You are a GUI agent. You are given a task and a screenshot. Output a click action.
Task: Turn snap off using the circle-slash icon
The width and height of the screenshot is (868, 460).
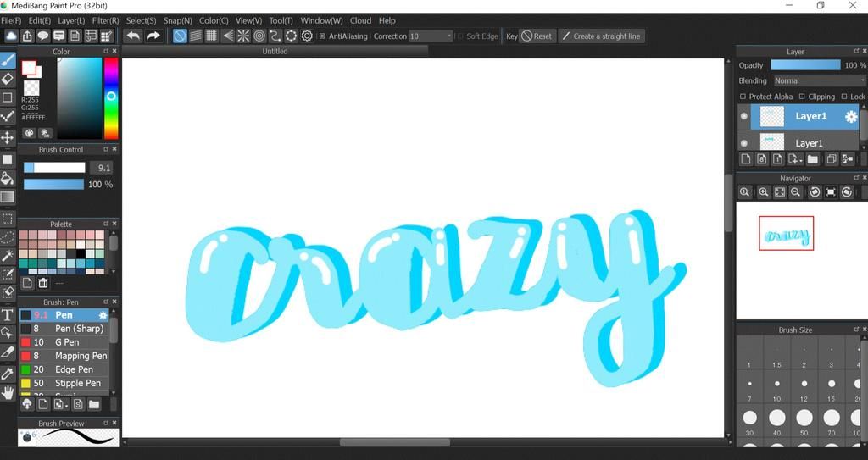pyautogui.click(x=180, y=36)
